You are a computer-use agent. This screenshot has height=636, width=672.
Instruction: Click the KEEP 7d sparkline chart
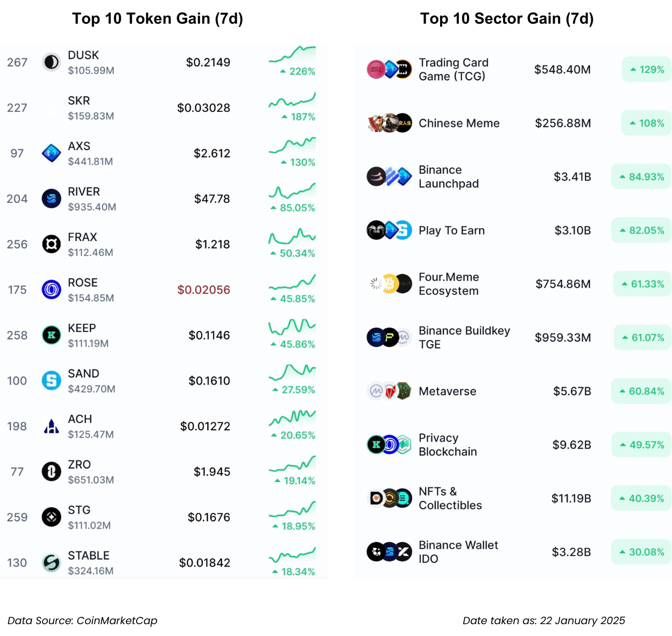tap(292, 327)
